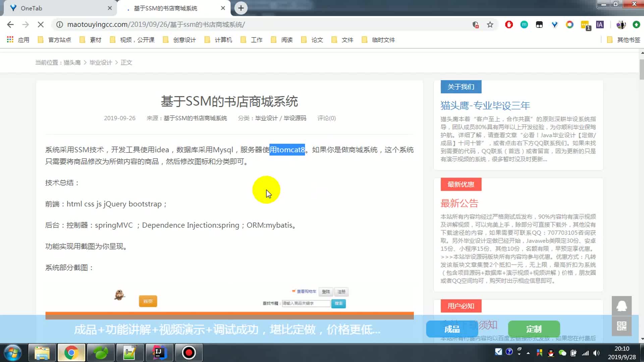Click the volume icon in system tray
This screenshot has width=644, height=362.
coord(596,353)
